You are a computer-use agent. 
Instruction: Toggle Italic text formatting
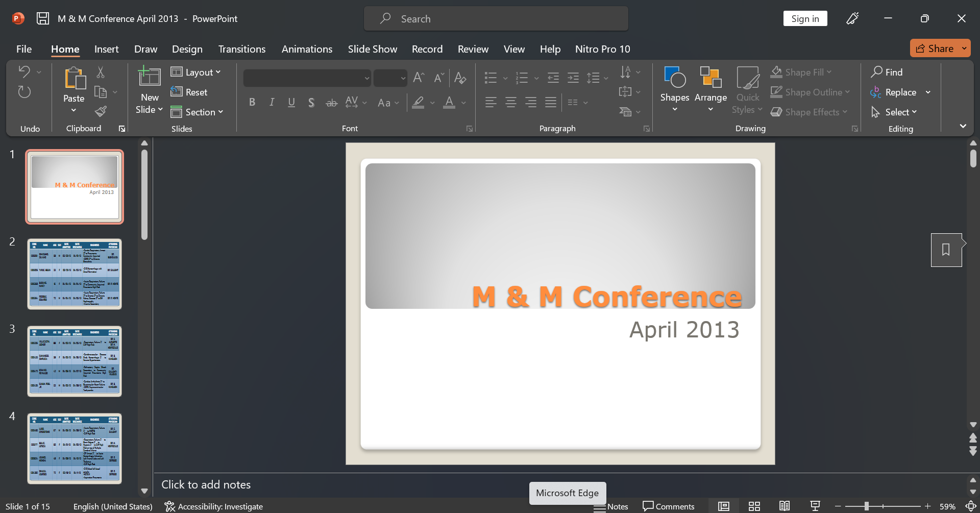tap(272, 103)
